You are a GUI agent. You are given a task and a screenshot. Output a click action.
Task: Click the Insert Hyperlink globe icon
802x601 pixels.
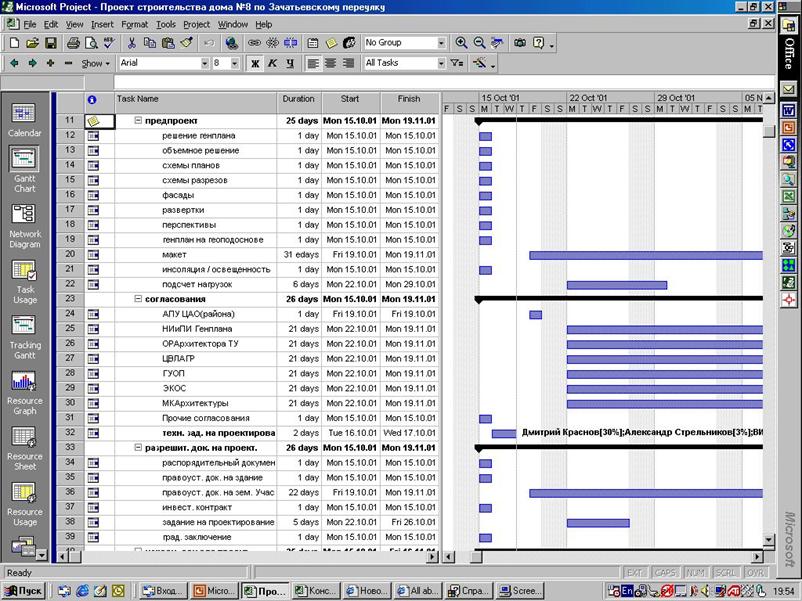pos(232,43)
